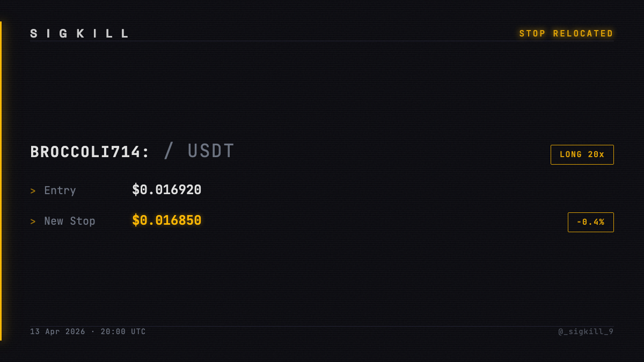Image resolution: width=644 pixels, height=362 pixels.
Task: Click the colon after BROCCOLI714
Action: [x=145, y=153]
